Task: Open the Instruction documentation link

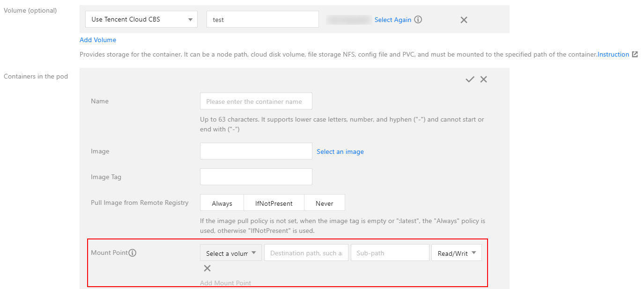Action: click(x=613, y=54)
